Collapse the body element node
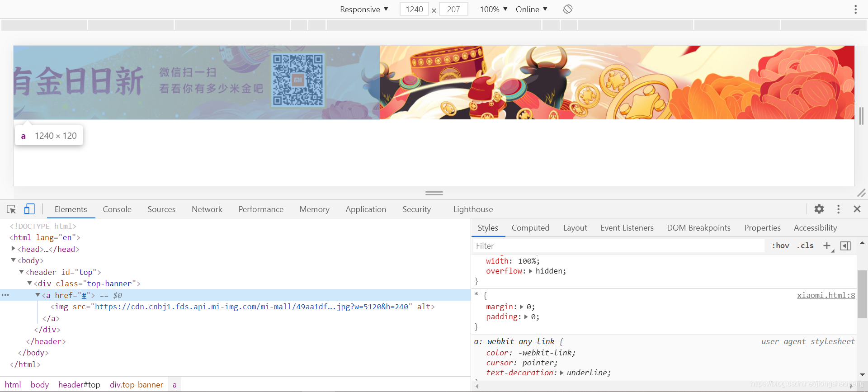Image resolution: width=868 pixels, height=392 pixels. point(13,260)
